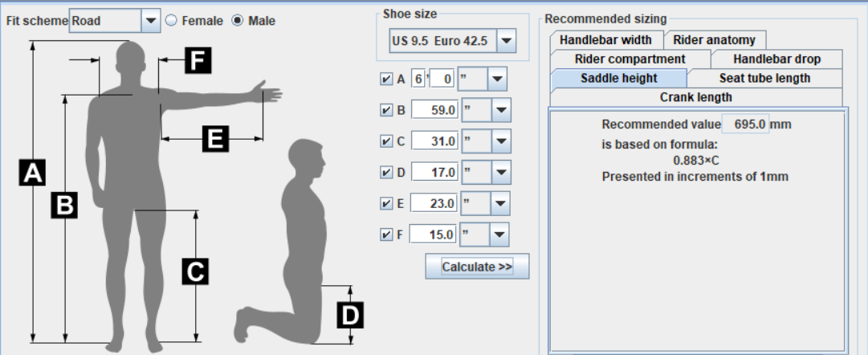
Task: Click the F value field showing 15.0
Action: tap(433, 235)
